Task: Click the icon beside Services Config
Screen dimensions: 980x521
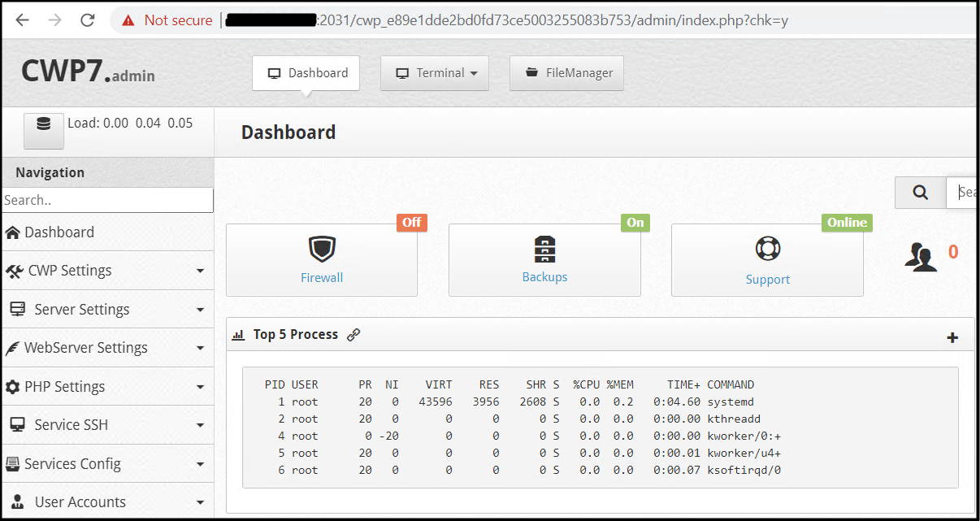Action: point(12,464)
